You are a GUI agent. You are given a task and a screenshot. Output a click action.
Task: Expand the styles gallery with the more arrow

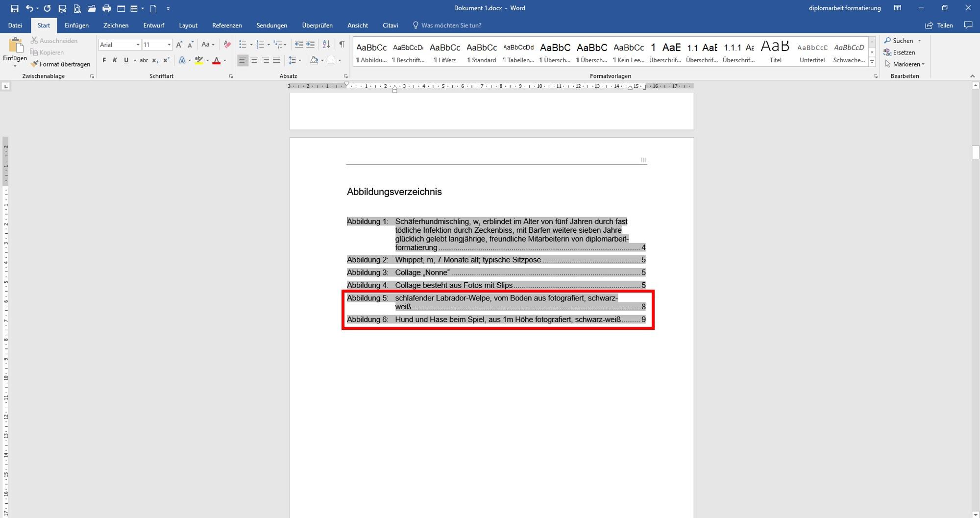point(872,62)
